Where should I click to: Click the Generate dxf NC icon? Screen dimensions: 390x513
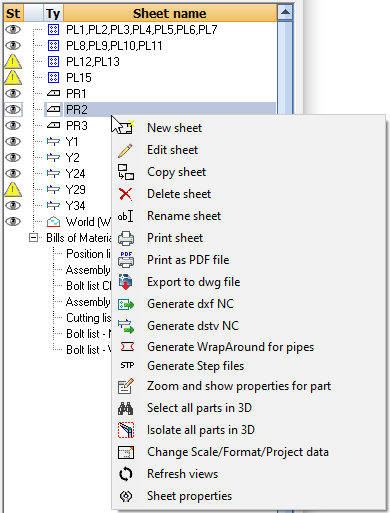[x=126, y=304]
